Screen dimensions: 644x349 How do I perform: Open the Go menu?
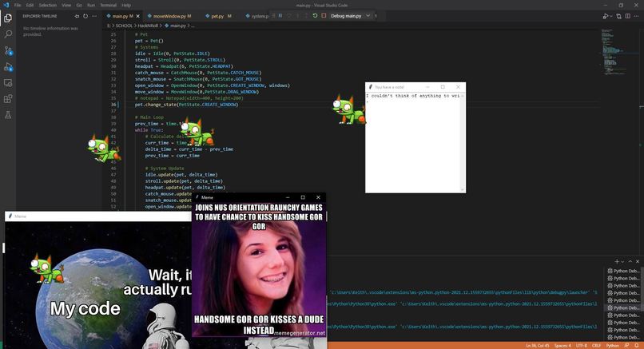[x=79, y=5]
